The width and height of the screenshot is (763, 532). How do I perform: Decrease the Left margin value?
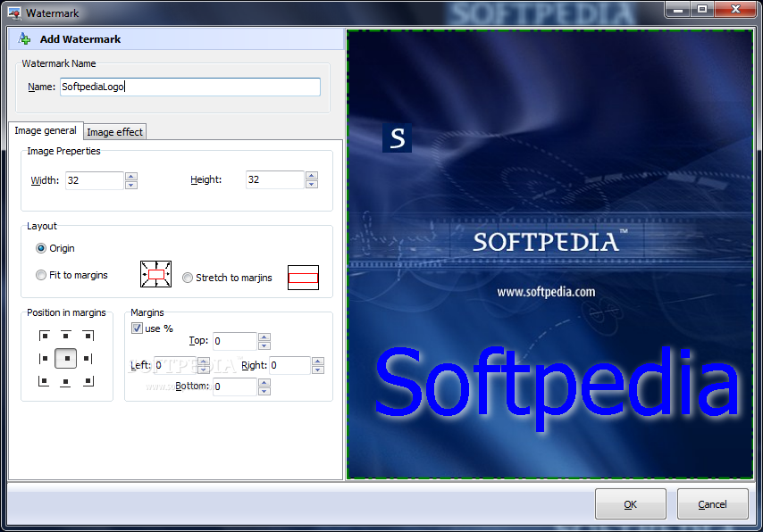click(204, 370)
